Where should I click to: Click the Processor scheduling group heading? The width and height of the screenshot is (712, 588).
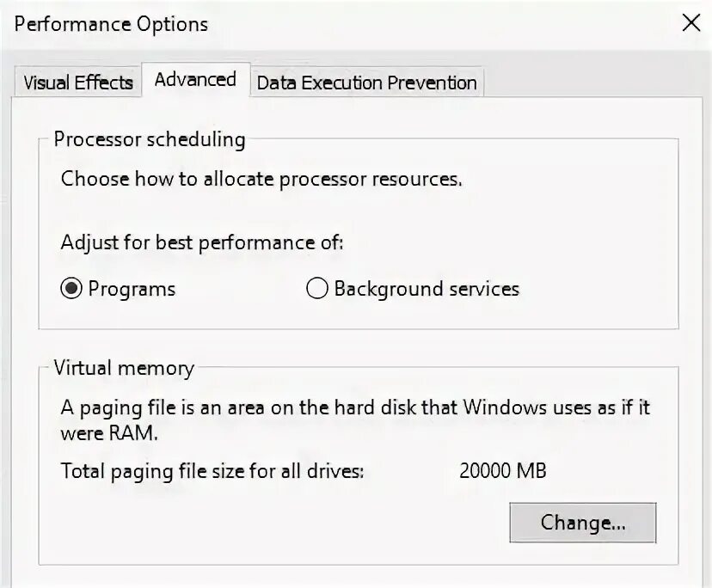(150, 139)
